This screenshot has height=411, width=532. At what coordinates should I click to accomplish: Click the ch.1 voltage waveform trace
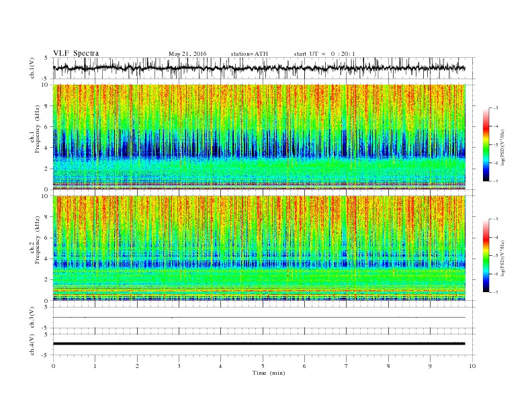(x=259, y=68)
